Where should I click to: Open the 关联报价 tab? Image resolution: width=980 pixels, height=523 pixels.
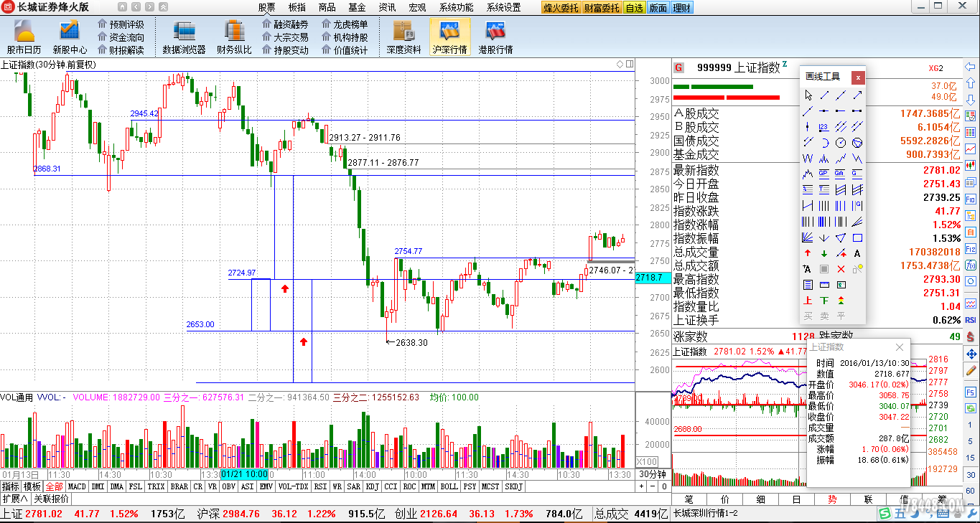point(51,499)
